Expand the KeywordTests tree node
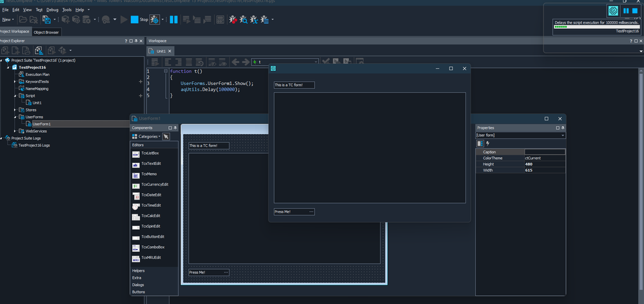This screenshot has width=644, height=304. (15, 82)
